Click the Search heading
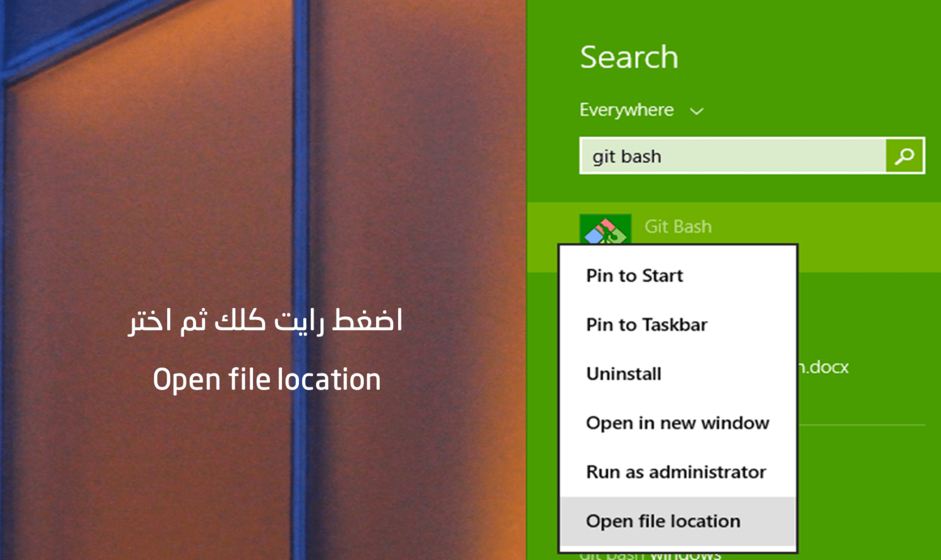This screenshot has height=560, width=941. pos(629,57)
